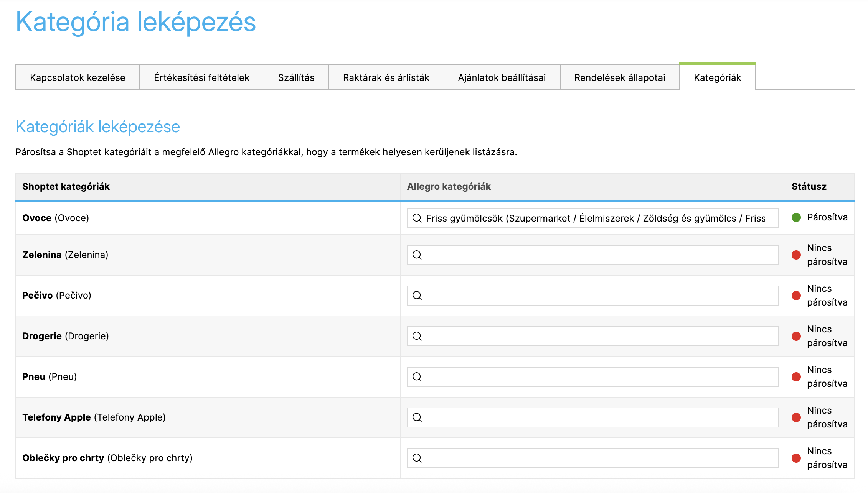Click the search icon in Zelenina row
868x493 pixels.
pos(417,255)
